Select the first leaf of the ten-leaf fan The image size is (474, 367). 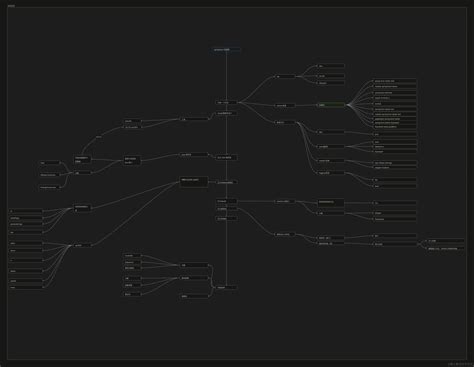[x=395, y=81]
